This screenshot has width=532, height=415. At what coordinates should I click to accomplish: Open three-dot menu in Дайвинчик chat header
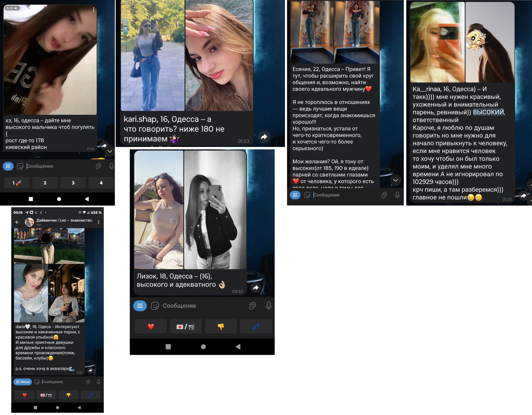[98, 222]
